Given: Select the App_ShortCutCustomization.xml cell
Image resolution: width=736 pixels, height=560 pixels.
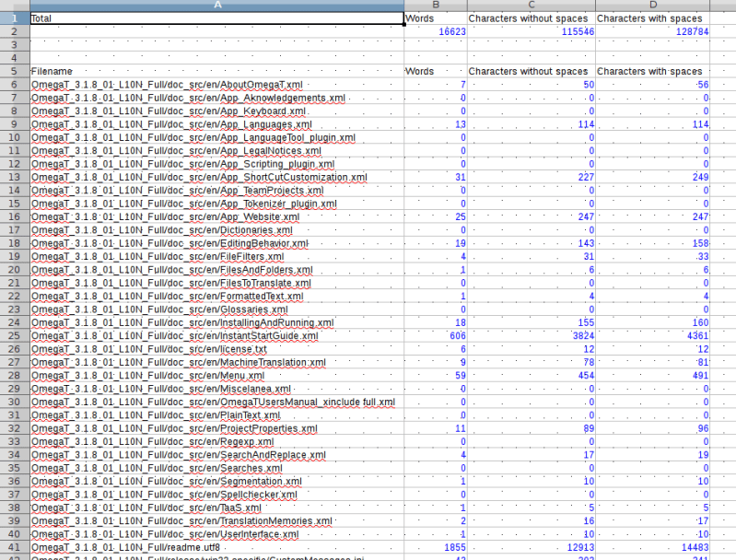Looking at the screenshot, I should pyautogui.click(x=216, y=177).
